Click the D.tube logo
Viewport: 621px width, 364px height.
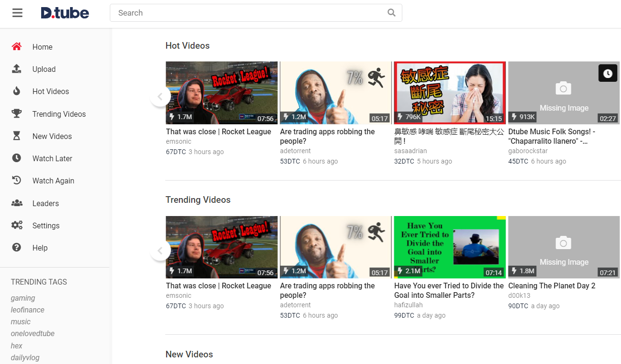coord(65,13)
